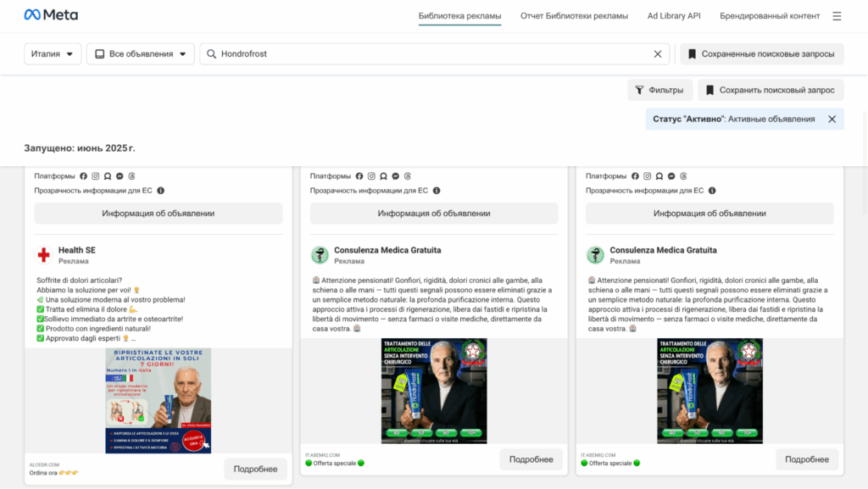Clear the Hondrofrost search text
Image resolution: width=868 pixels, height=489 pixels.
click(x=657, y=53)
